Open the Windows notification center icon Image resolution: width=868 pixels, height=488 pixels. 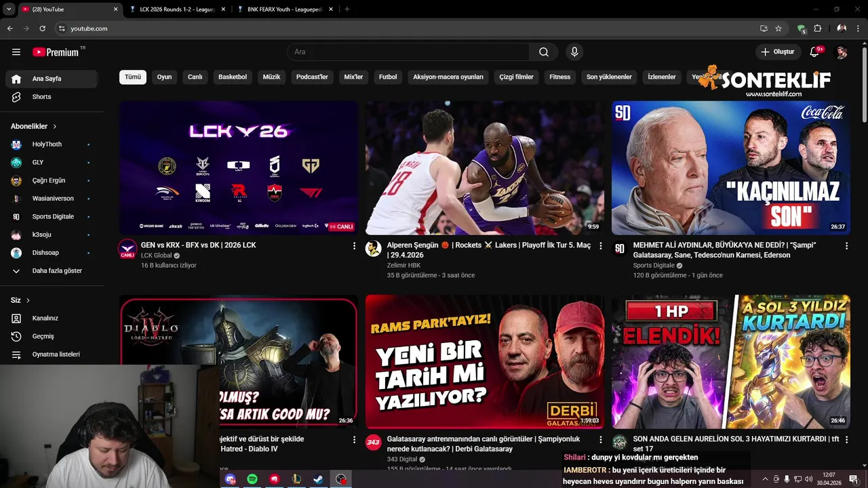[854, 479]
